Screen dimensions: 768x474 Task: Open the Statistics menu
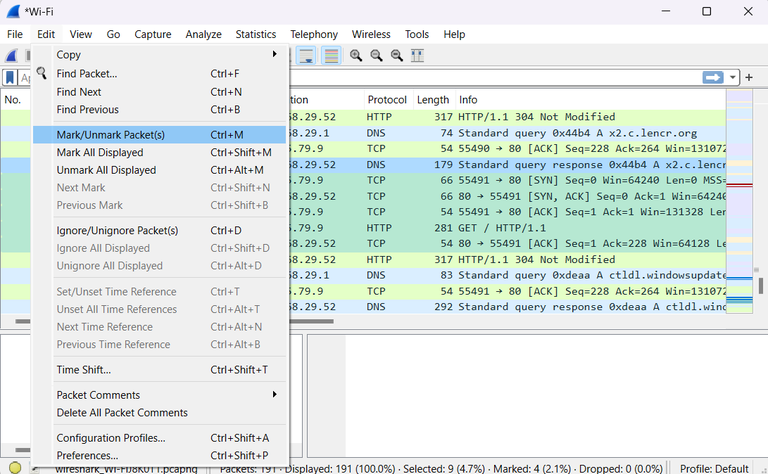click(x=256, y=34)
